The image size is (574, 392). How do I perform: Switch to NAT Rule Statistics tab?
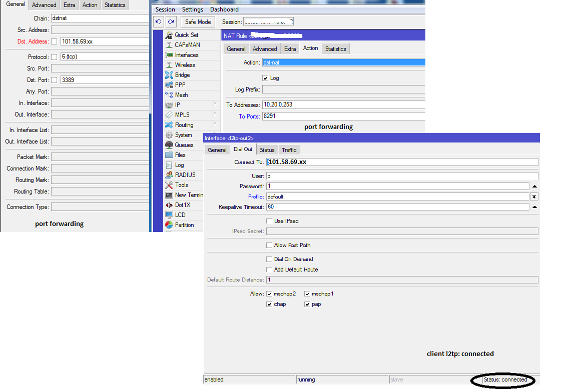click(336, 49)
